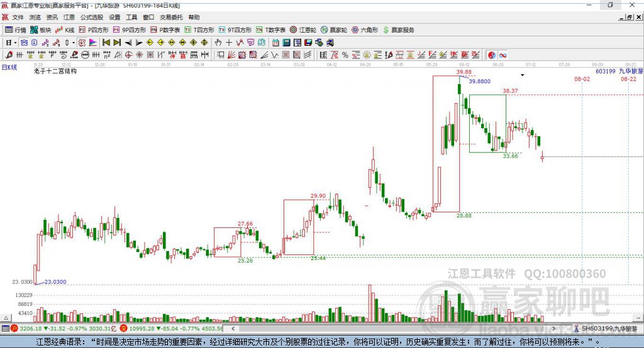This screenshot has width=644, height=348.
Task: Open the 交易委托 menu
Action: tap(171, 17)
